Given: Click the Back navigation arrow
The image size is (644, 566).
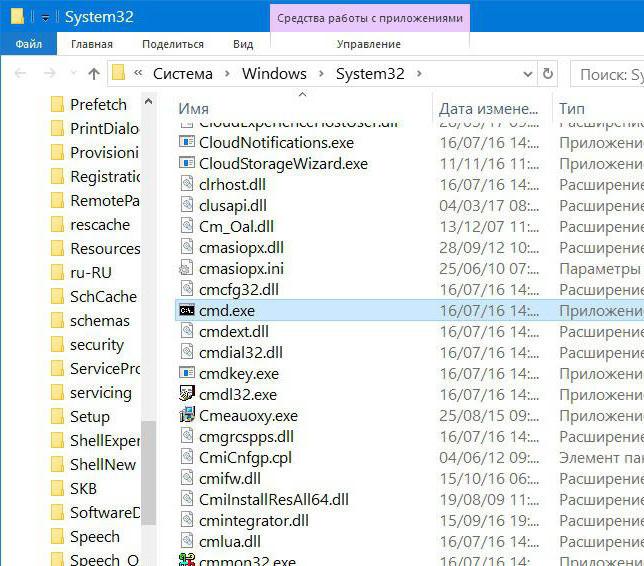Looking at the screenshot, I should click(x=20, y=74).
